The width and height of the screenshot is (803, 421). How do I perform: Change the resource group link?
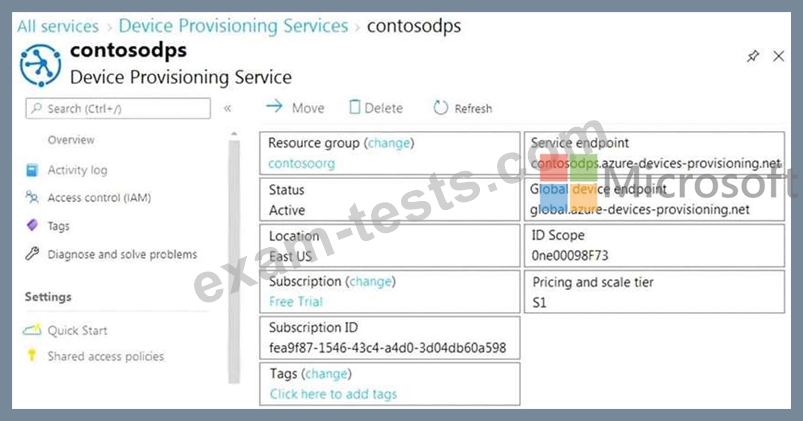tap(389, 143)
